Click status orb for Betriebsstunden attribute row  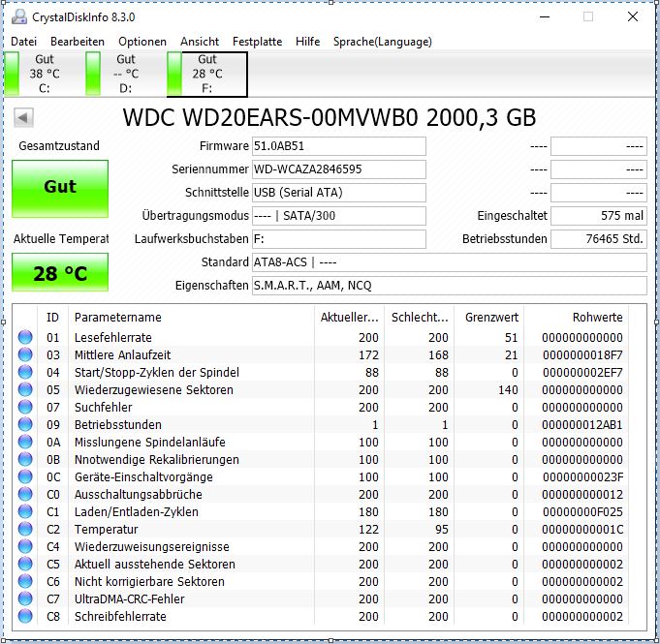coord(25,424)
